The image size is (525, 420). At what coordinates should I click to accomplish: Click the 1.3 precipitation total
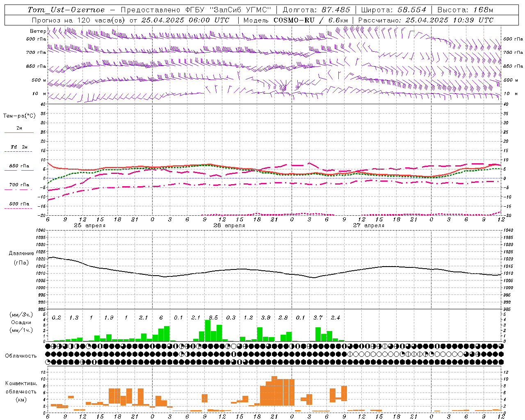tap(74, 317)
